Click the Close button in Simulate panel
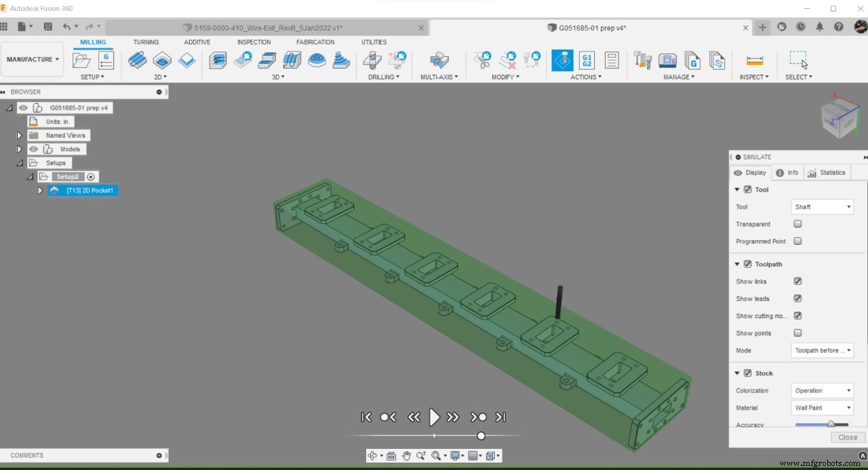This screenshot has height=470, width=868. click(847, 437)
